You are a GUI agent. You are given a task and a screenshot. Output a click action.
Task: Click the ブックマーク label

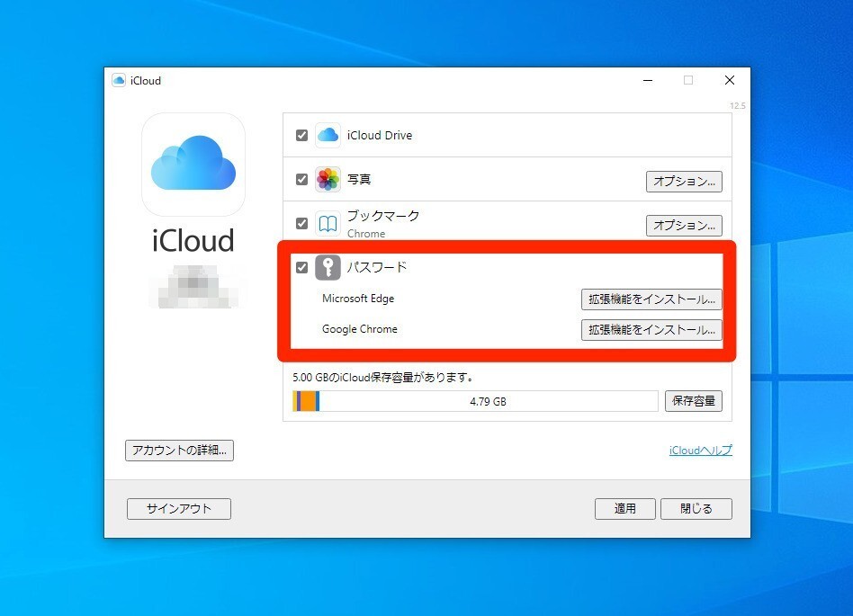coord(383,216)
